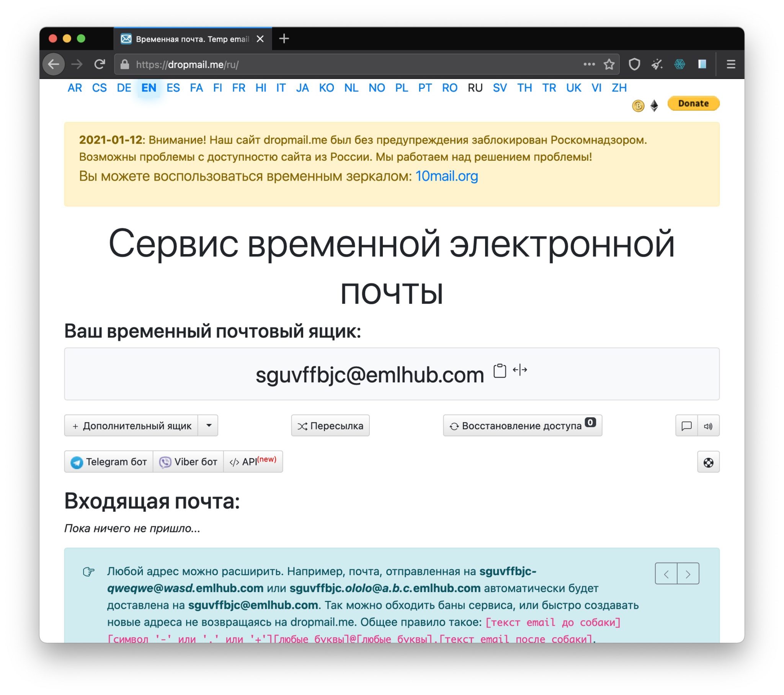The width and height of the screenshot is (784, 695).
Task: Open Firefox tracking protection shield icon
Action: click(x=634, y=64)
